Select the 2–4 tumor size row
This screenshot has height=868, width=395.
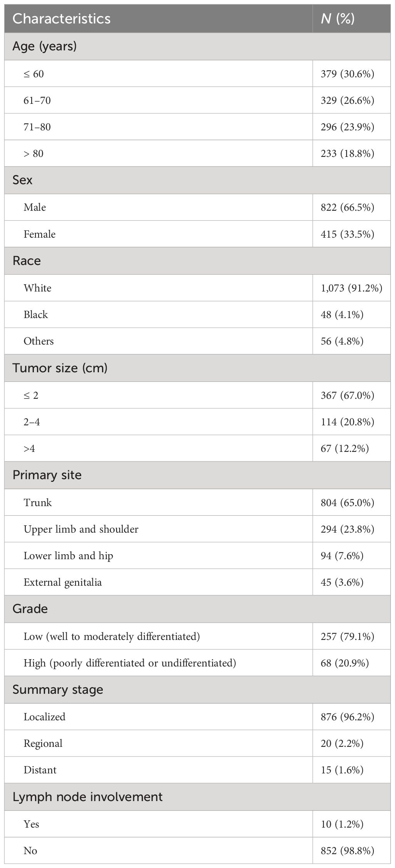(x=197, y=422)
